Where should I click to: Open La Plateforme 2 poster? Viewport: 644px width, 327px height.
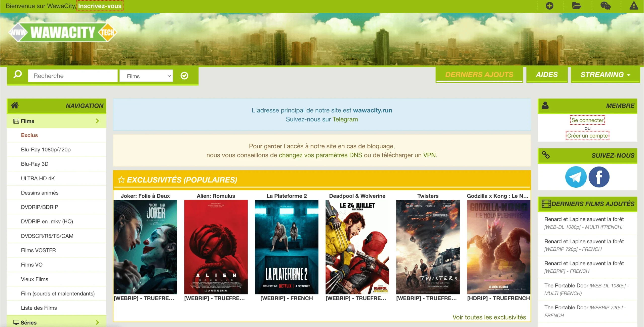pyautogui.click(x=287, y=247)
